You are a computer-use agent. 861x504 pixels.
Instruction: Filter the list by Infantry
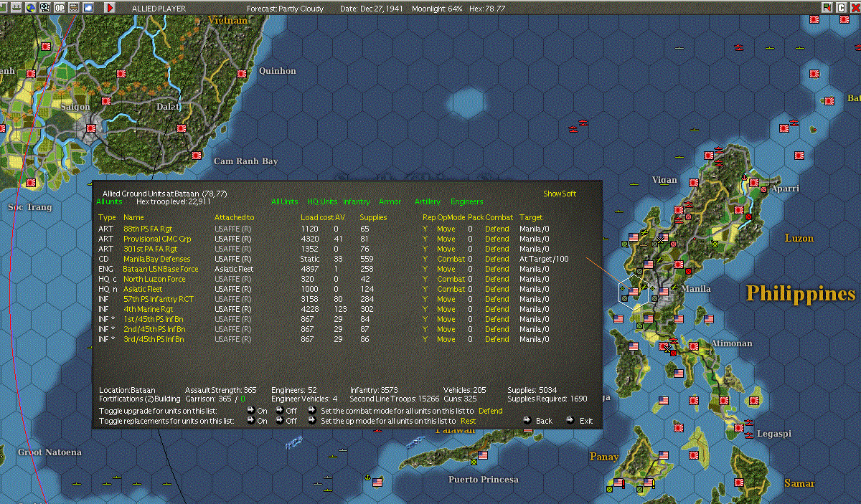coord(357,202)
